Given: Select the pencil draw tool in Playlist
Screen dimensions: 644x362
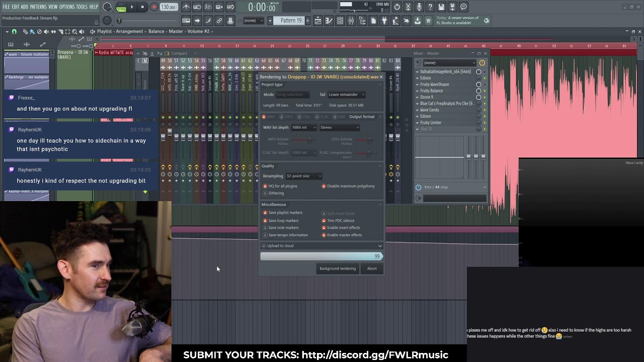Looking at the screenshot, I should click(25, 32).
